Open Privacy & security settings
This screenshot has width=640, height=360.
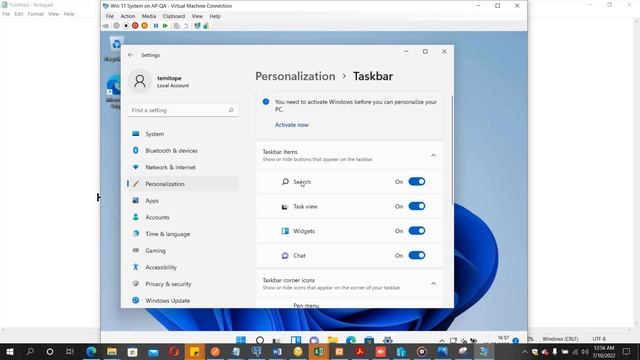[x=183, y=284]
